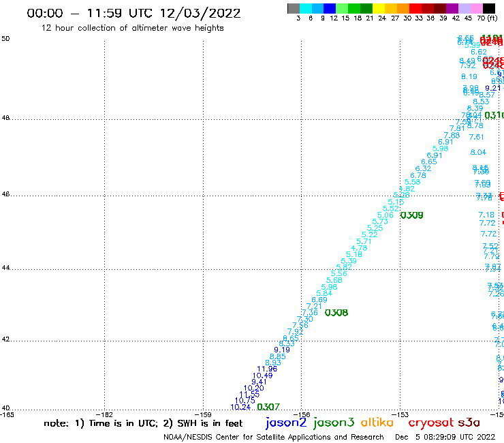Click the 'jason3' satellite legend label
The width and height of the screenshot is (504, 443).
[x=334, y=423]
